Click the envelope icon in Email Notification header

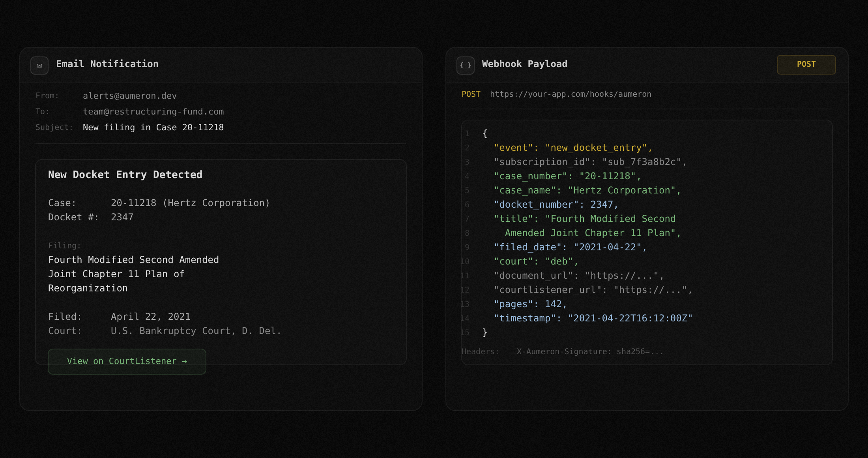39,66
